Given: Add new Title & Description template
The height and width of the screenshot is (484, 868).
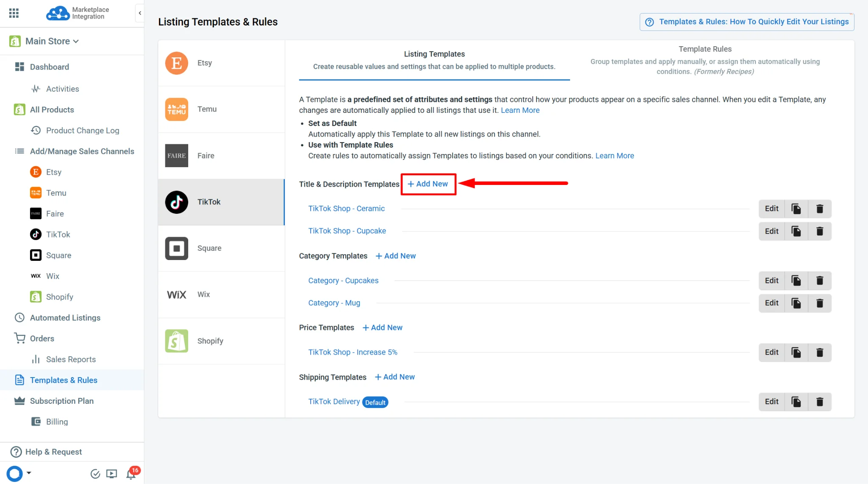Looking at the screenshot, I should click(x=428, y=184).
